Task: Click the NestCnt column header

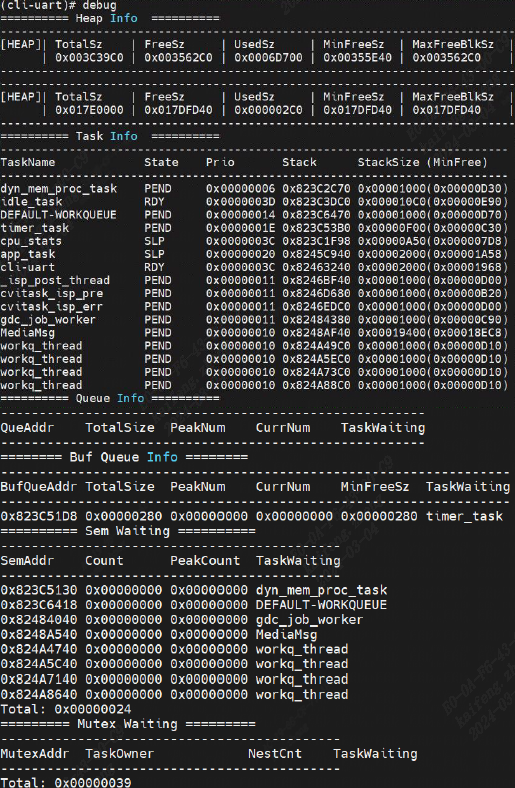Action: point(275,753)
